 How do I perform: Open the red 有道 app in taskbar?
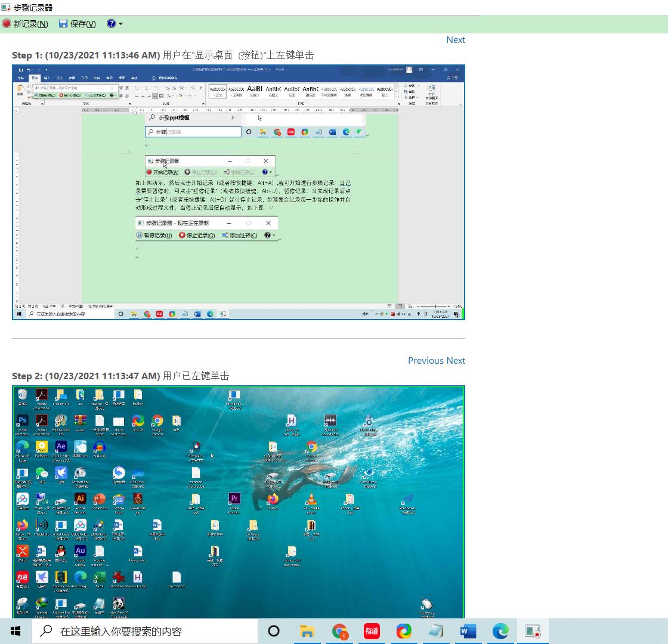point(372,631)
